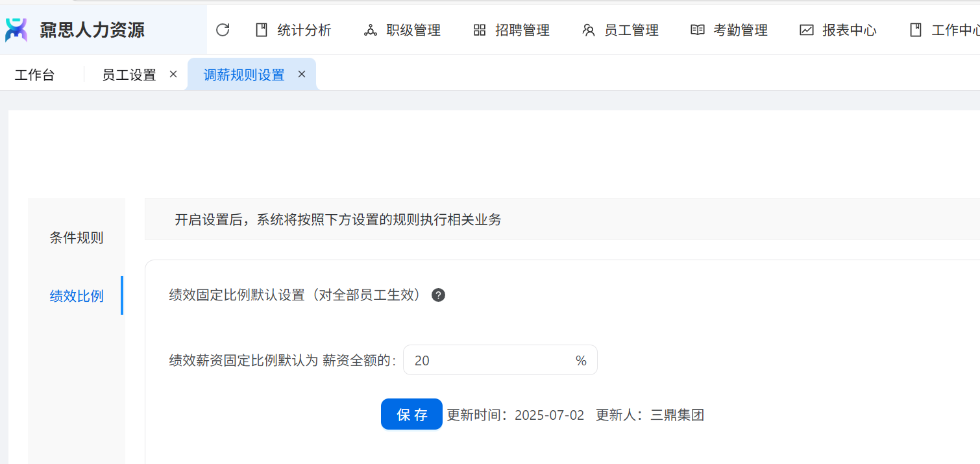The height and width of the screenshot is (464, 980).
Task: Click the 统计分析 document icon
Action: coord(262,30)
